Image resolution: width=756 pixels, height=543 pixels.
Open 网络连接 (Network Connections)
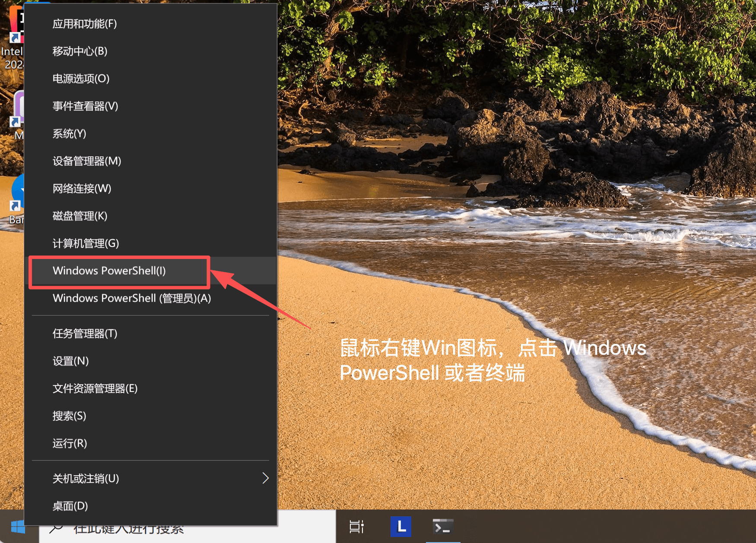pos(82,189)
